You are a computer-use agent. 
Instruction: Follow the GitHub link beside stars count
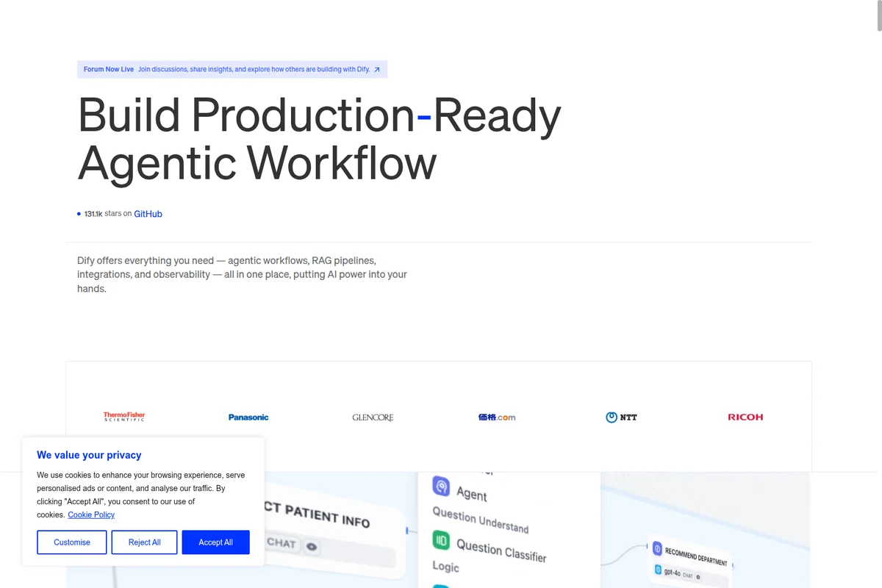pos(148,214)
